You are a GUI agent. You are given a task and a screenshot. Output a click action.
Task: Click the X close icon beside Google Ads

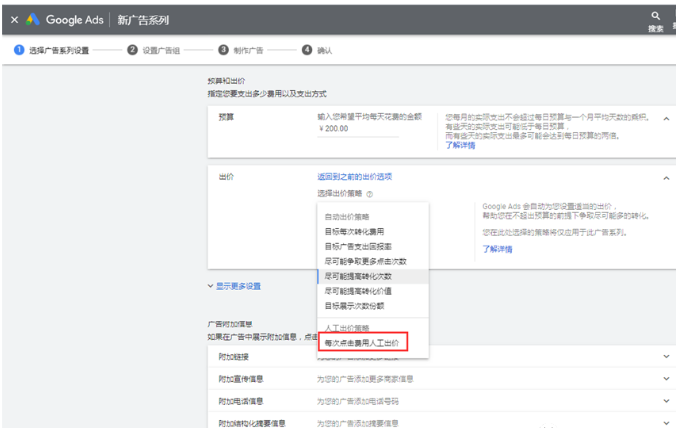pos(14,19)
